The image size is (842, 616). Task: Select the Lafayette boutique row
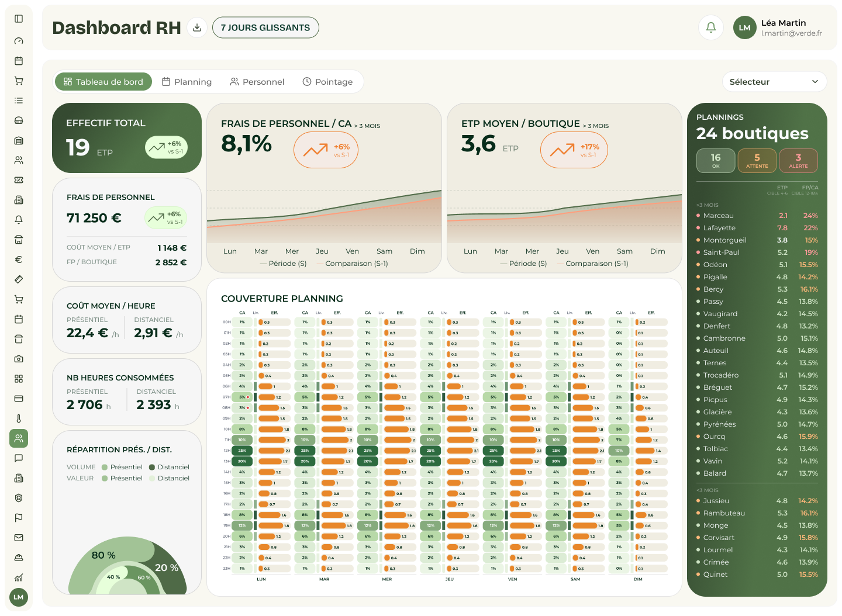[757, 228]
